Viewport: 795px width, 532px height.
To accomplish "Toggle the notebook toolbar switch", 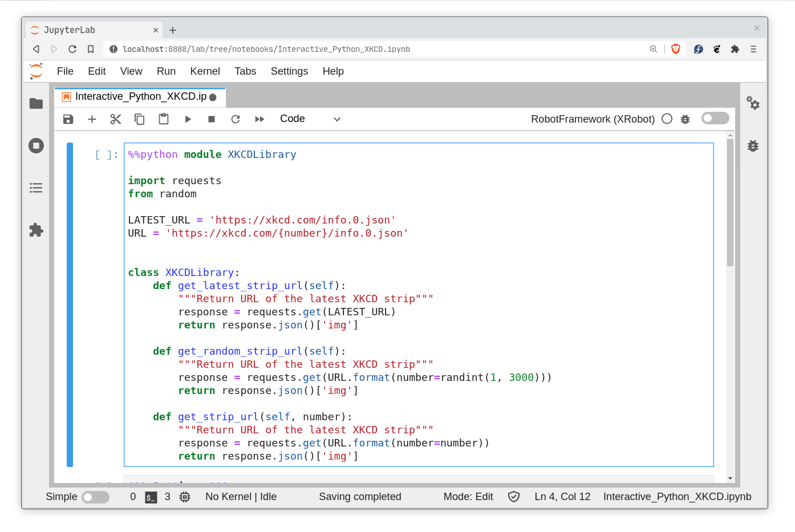I will 715,118.
